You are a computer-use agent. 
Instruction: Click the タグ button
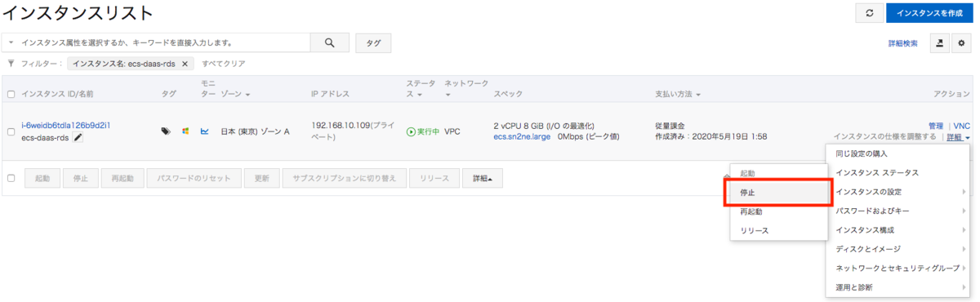click(373, 43)
